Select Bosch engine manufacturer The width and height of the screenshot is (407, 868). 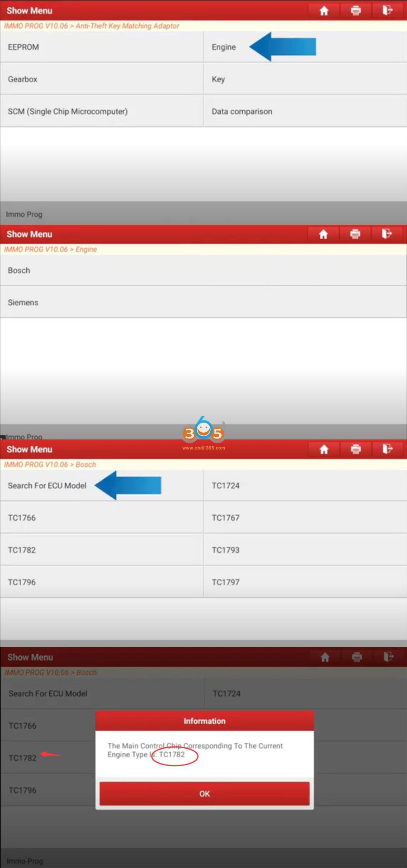coord(203,270)
